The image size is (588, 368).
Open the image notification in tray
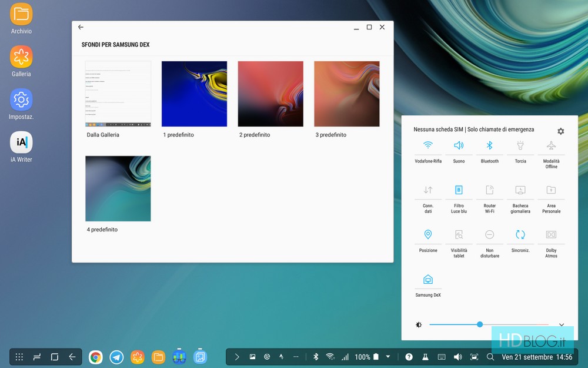(x=252, y=357)
